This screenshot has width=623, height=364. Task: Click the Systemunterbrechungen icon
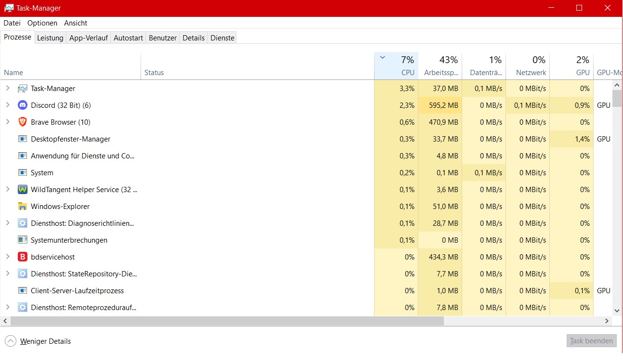pos(23,240)
